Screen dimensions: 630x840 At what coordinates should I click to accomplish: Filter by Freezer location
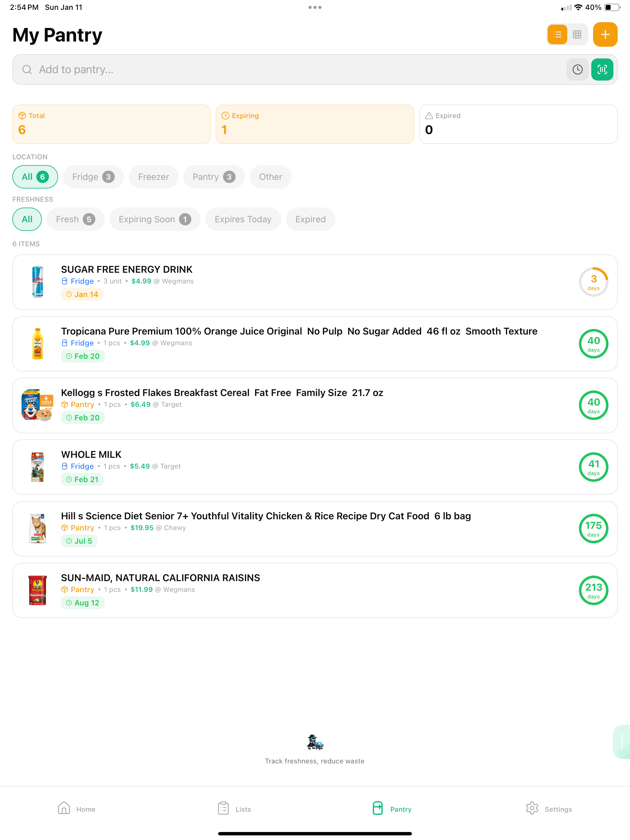point(154,177)
